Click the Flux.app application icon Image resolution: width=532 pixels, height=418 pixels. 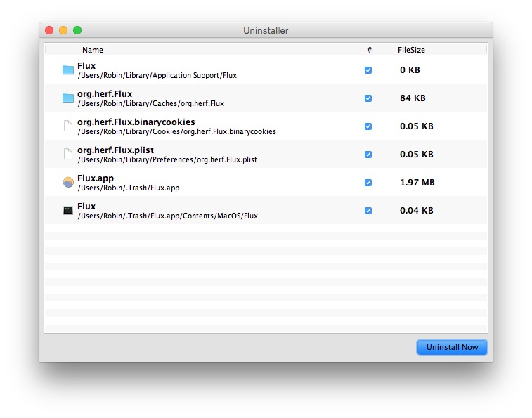pyautogui.click(x=67, y=183)
